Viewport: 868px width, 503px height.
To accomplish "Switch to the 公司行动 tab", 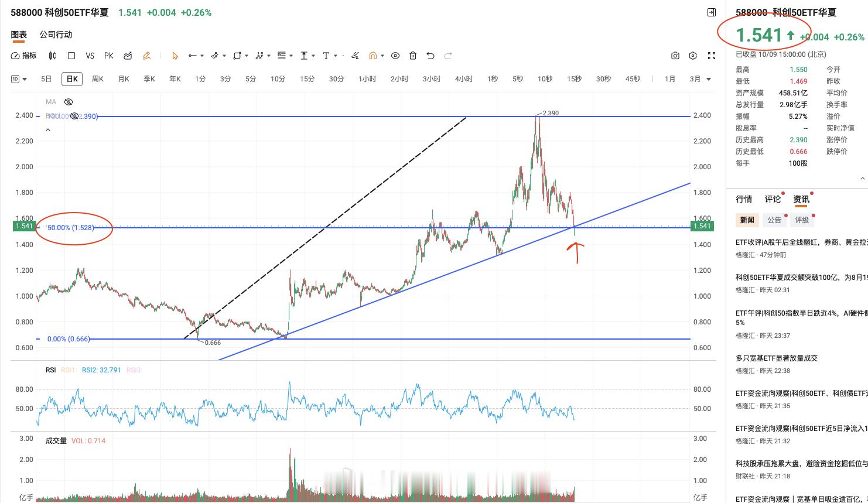I will [56, 35].
